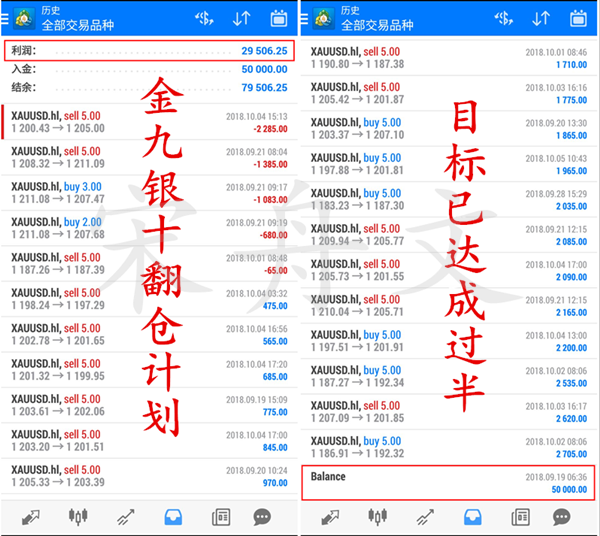Open the candlestick Chart tab in left bottom bar
This screenshot has width=600, height=536.
pyautogui.click(x=78, y=517)
